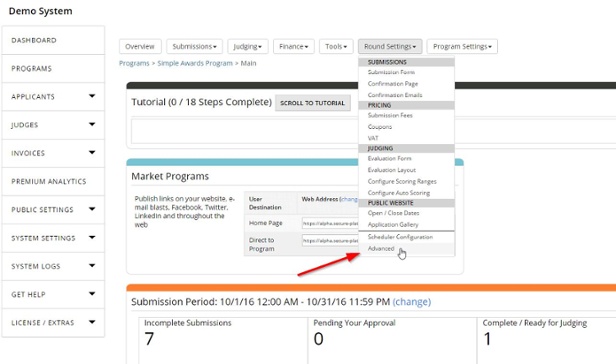Open the Simple Awards Program breadcrumb link
Screen dimensions: 616x364
[195, 63]
